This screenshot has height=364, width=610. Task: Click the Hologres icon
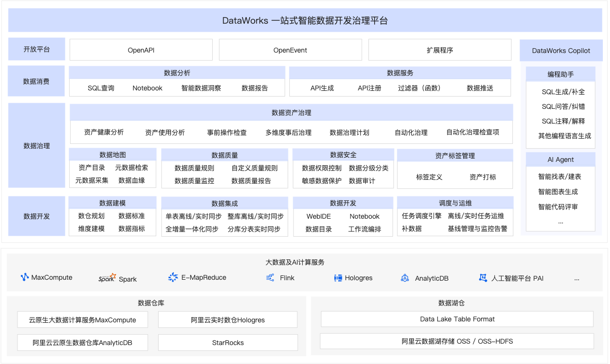coord(338,278)
